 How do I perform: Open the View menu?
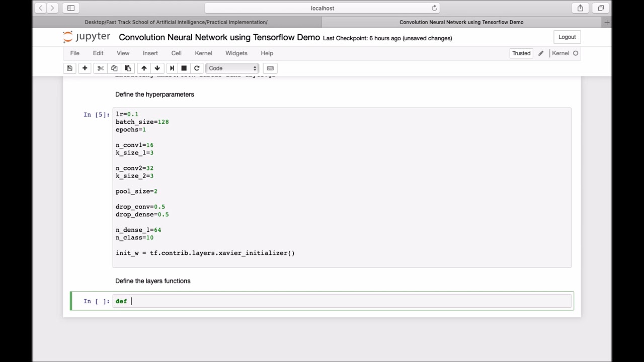123,53
